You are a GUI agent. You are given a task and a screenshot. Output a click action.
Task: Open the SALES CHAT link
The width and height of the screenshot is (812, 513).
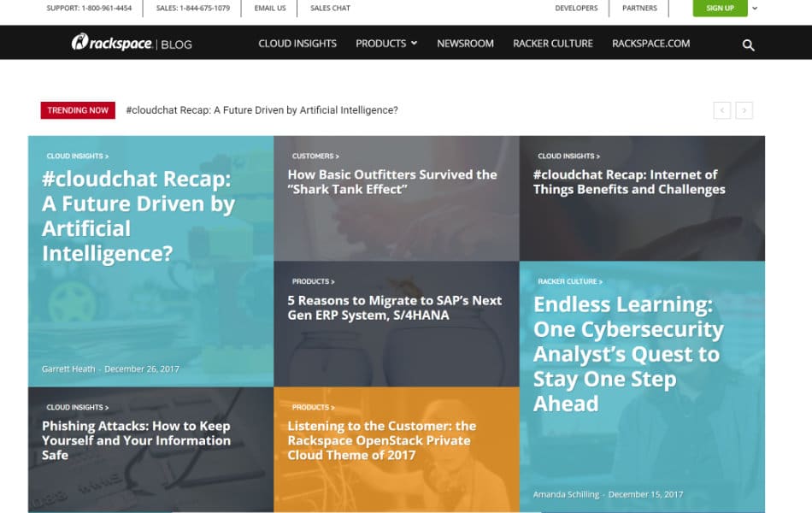click(329, 8)
